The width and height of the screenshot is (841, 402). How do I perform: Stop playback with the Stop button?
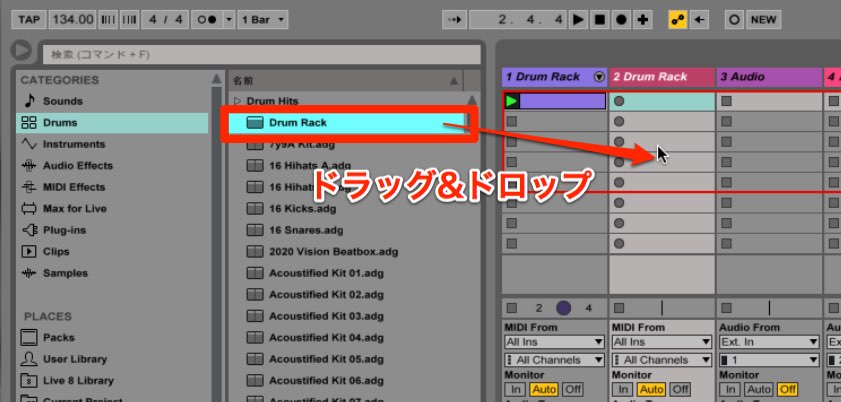[x=599, y=20]
